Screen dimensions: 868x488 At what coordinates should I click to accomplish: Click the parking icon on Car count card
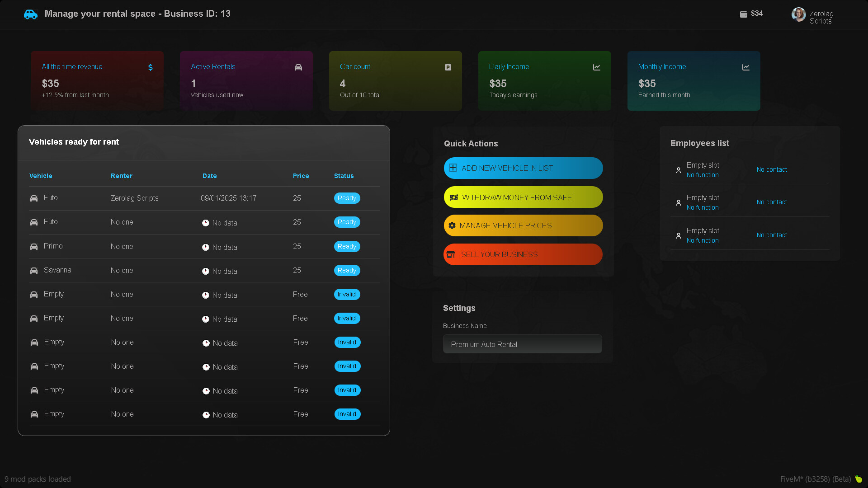pos(448,67)
